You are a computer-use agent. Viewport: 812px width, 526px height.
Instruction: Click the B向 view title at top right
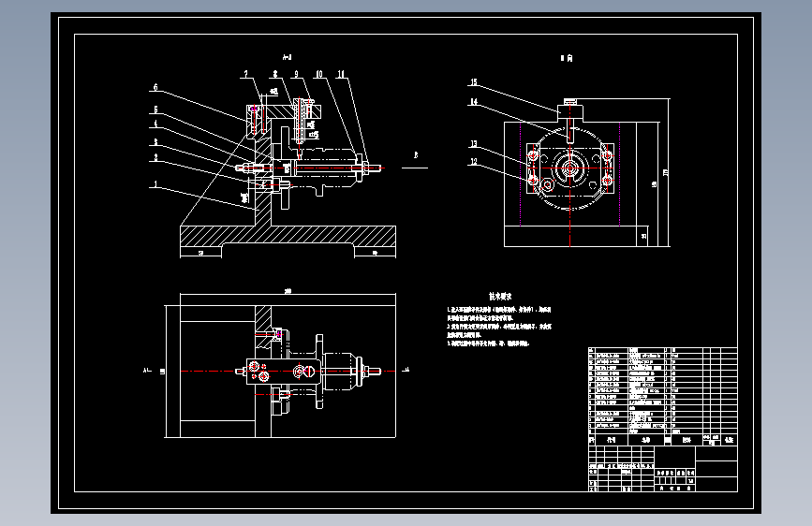tap(567, 58)
